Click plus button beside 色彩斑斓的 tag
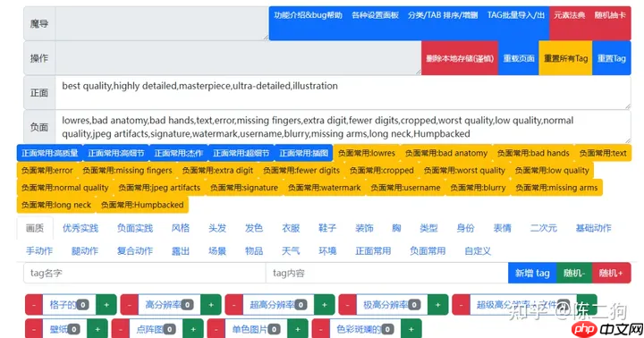This screenshot has width=644, height=338. (411, 329)
